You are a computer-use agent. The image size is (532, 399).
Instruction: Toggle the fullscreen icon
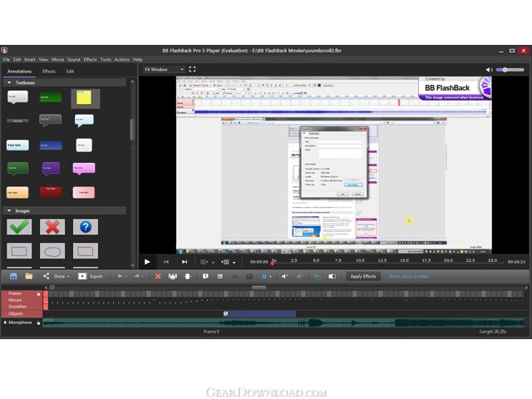(192, 69)
